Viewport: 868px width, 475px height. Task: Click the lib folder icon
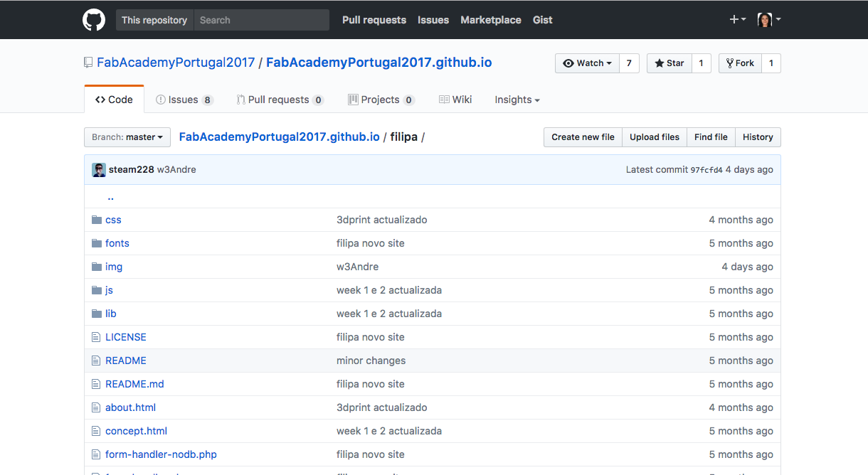(97, 314)
